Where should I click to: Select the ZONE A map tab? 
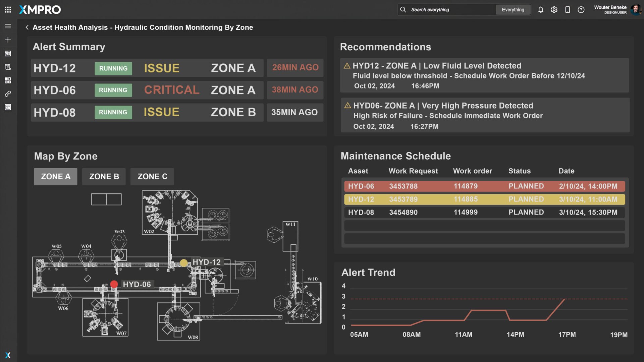56,177
